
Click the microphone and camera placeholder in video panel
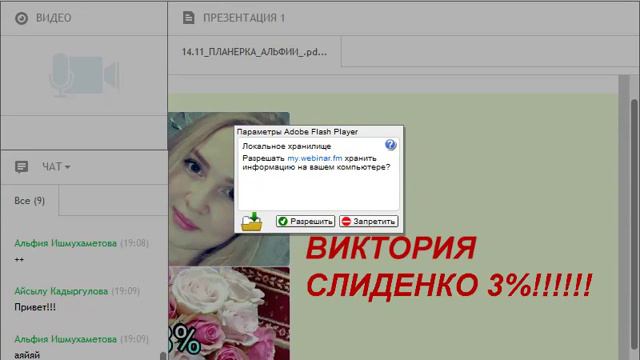[84, 75]
